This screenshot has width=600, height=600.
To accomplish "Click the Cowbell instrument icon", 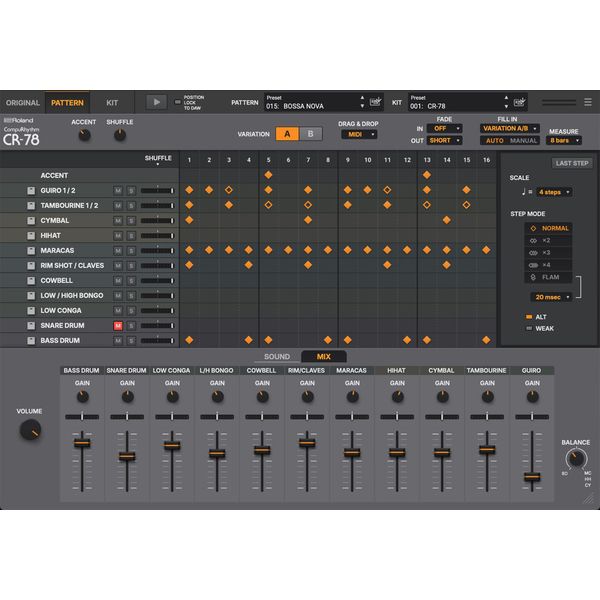I will coord(31,280).
